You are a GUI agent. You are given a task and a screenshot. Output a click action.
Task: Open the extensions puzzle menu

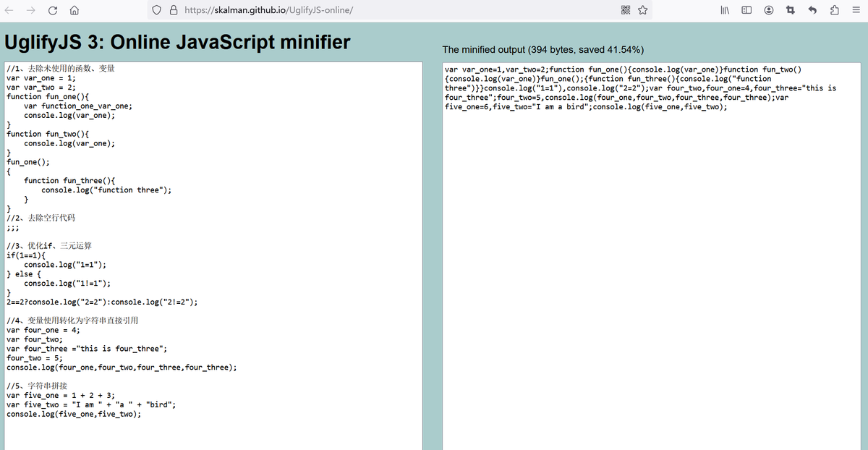pos(834,10)
